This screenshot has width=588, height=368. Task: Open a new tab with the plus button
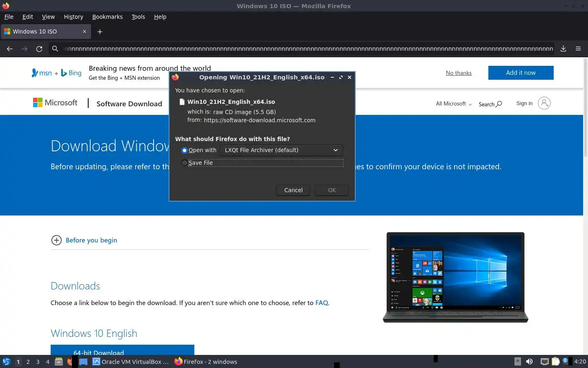click(x=100, y=31)
